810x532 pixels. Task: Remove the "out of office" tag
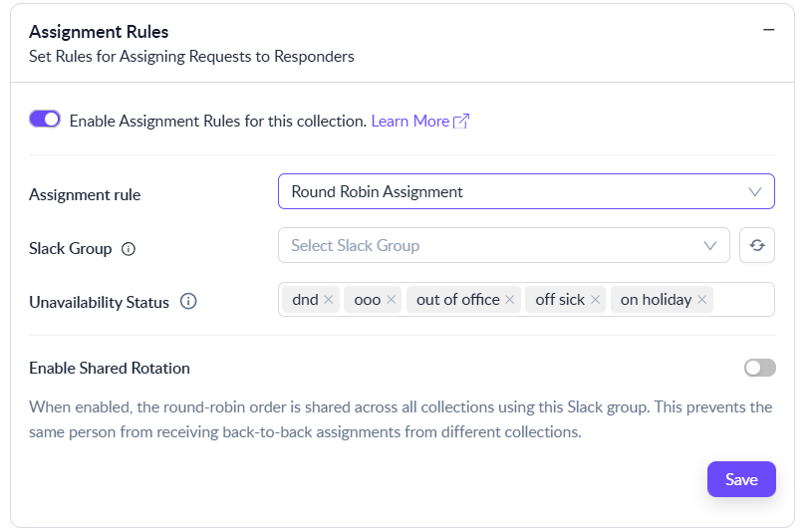(x=510, y=300)
